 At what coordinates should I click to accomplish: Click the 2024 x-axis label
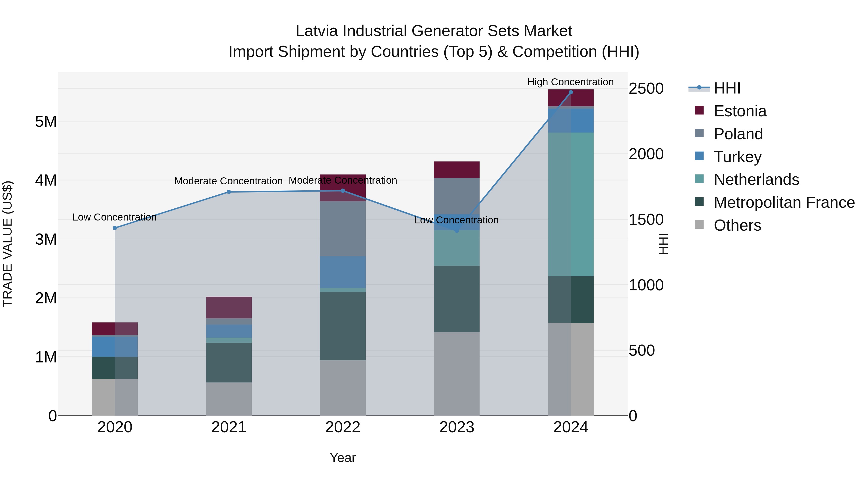pos(571,427)
